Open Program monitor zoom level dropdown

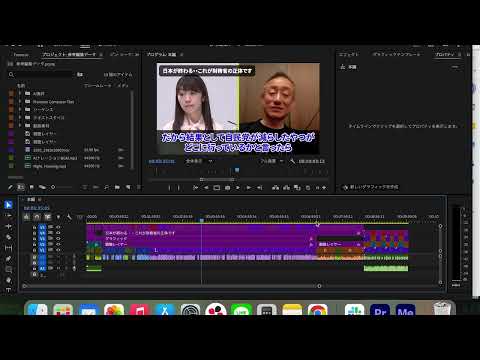pyautogui.click(x=199, y=161)
